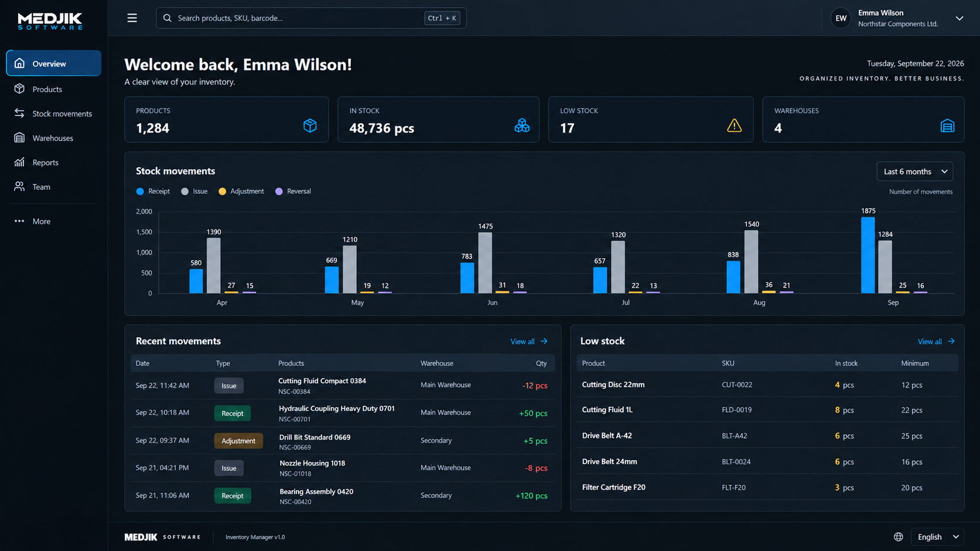The image size is (980, 551).
Task: Click SKU FLT-F20
Action: pos(733,488)
